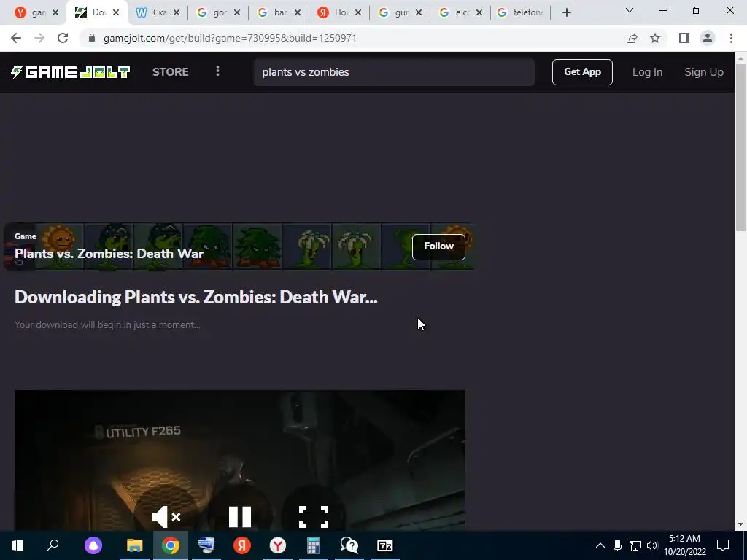Open network settings tray icon
747x560 pixels.
tap(635, 545)
